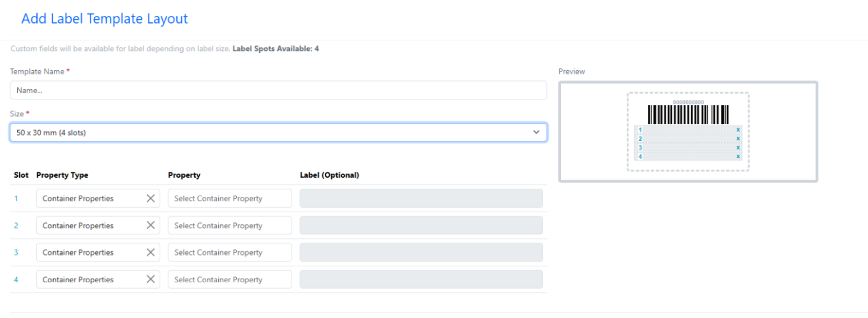Viewport: 868px width, 318px height.
Task: Open slot 2 Property Type combo box
Action: 98,225
